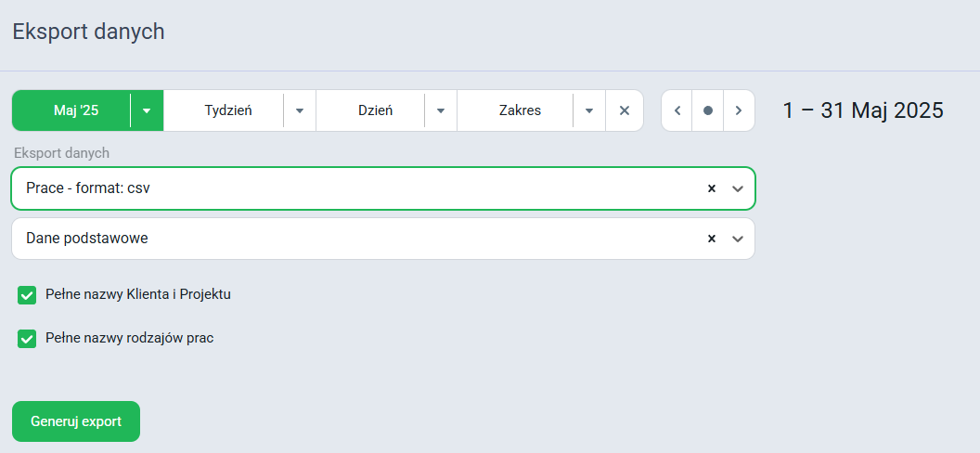Image resolution: width=980 pixels, height=453 pixels.
Task: Uncheck 'Pełne nazwy rodzajów prac'
Action: coord(27,339)
